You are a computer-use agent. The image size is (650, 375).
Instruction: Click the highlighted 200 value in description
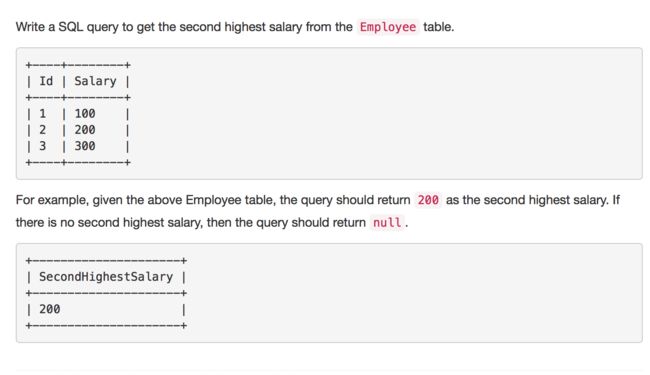click(x=428, y=200)
